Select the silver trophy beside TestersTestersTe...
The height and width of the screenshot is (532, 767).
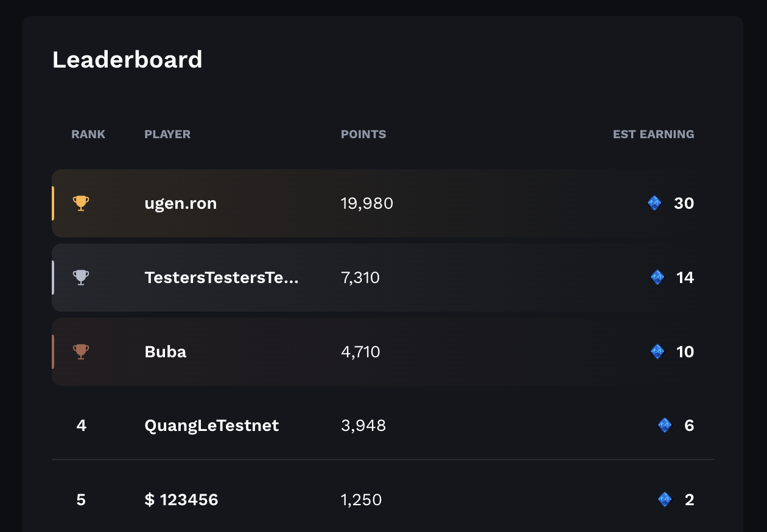(80, 278)
